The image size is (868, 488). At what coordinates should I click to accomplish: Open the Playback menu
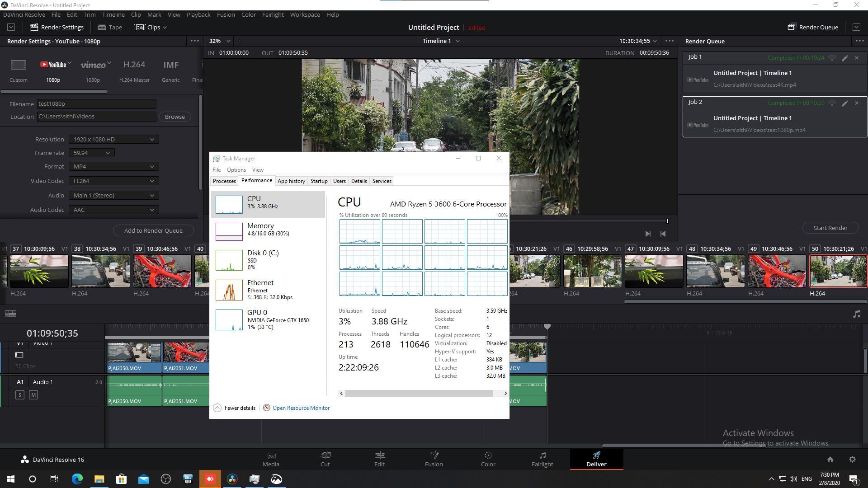click(198, 14)
